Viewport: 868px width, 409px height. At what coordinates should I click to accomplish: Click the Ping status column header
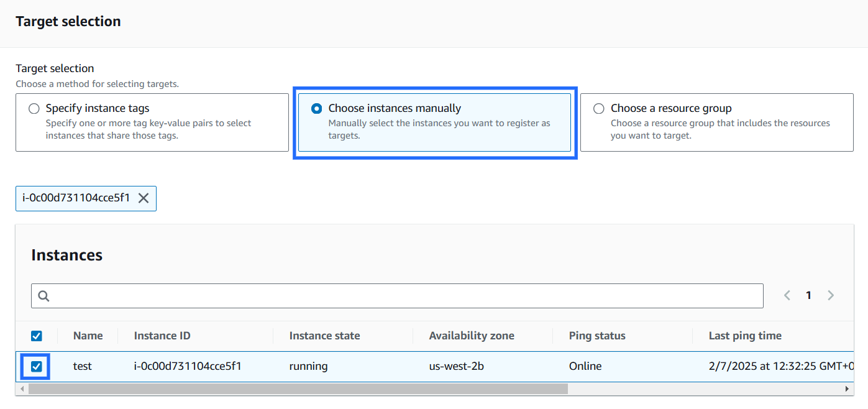click(597, 336)
